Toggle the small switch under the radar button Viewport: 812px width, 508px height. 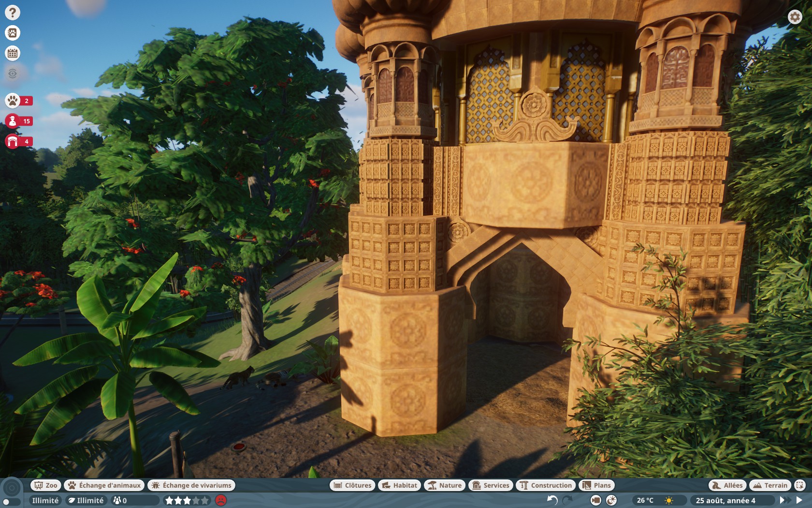(12, 502)
